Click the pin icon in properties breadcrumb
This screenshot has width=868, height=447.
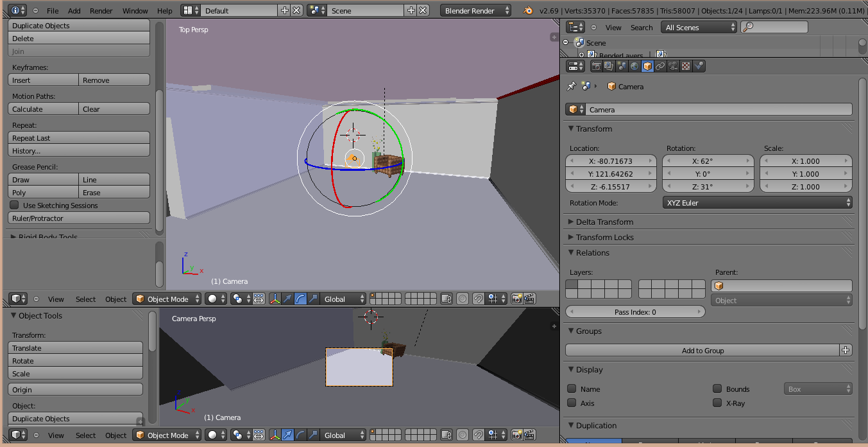[x=572, y=86]
